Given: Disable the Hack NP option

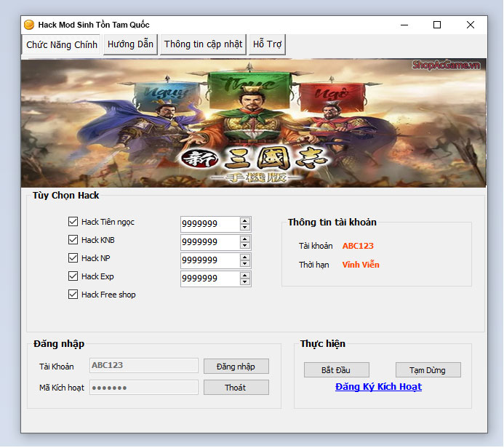Looking at the screenshot, I should tap(73, 257).
